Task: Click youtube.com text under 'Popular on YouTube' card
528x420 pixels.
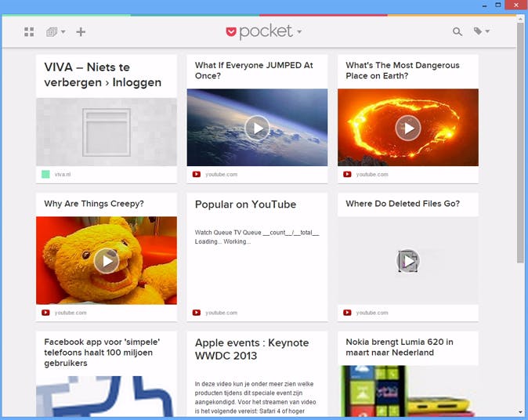Action: 221,313
